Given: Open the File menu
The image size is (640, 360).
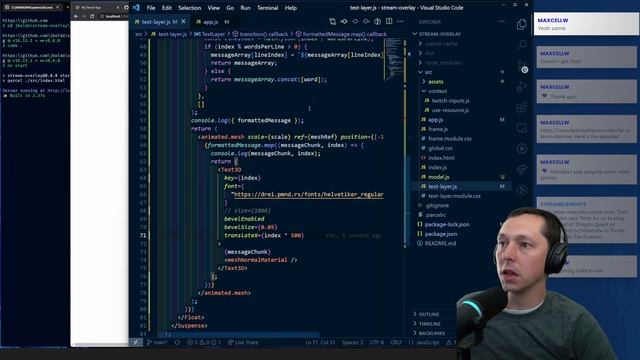Looking at the screenshot, I should pos(151,8).
